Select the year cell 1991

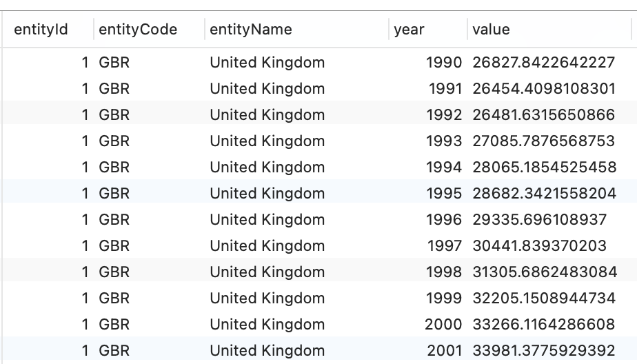(x=445, y=88)
